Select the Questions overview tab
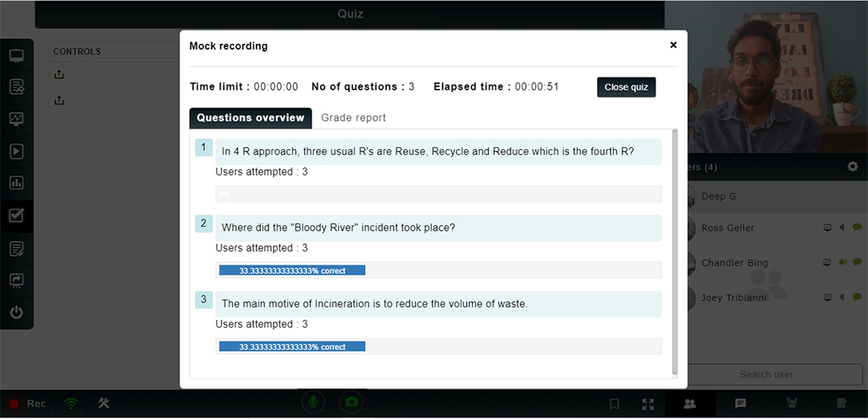The height and width of the screenshot is (419, 868). coord(251,118)
